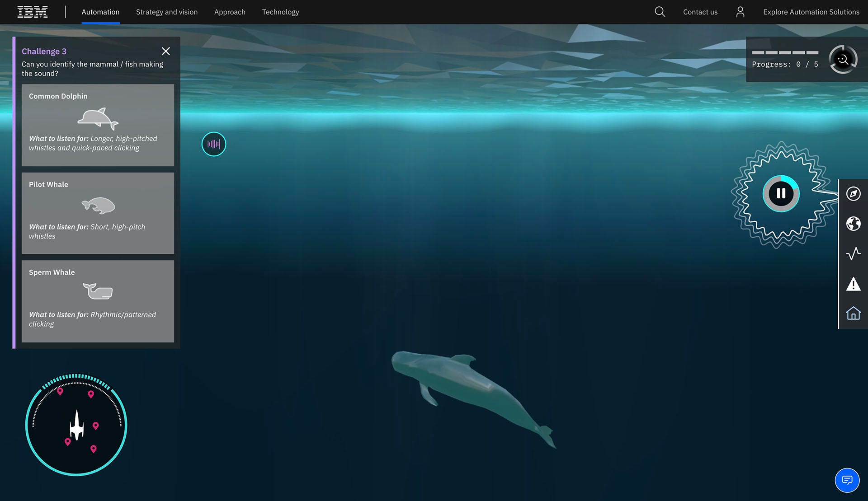The height and width of the screenshot is (501, 868).
Task: Choose the Sperm Whale answer card
Action: point(98,301)
